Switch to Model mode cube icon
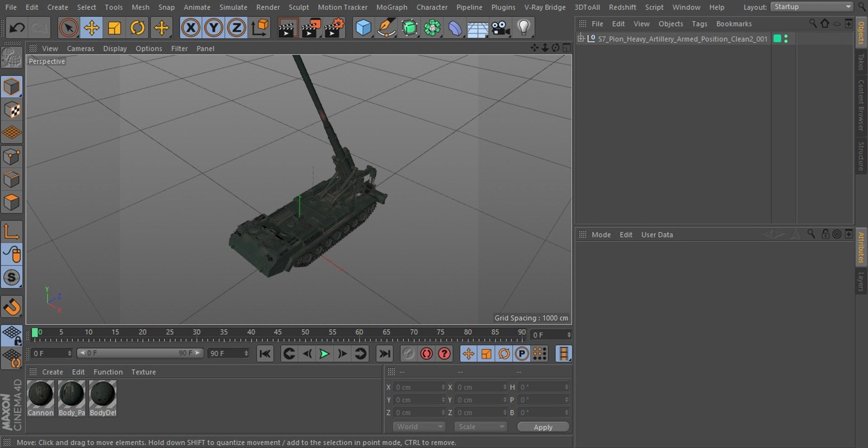 point(12,86)
